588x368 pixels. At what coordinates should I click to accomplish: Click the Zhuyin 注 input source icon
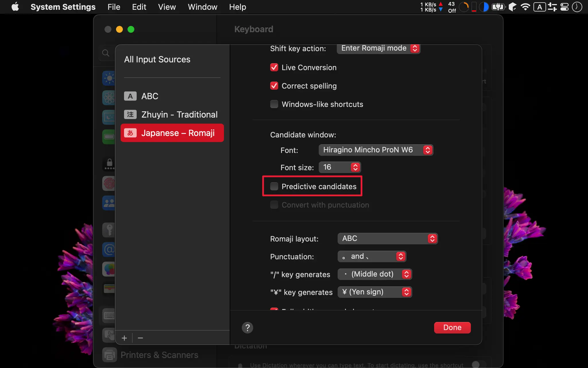[x=130, y=114]
